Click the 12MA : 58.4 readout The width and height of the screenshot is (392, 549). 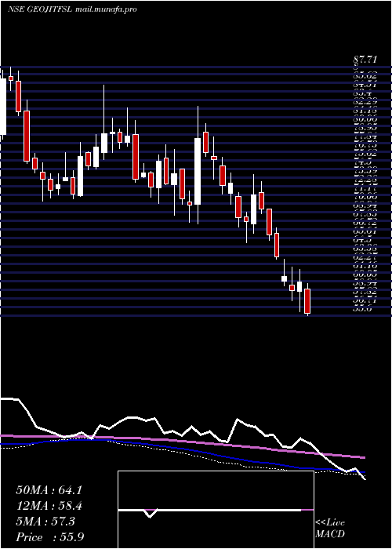pyautogui.click(x=49, y=507)
